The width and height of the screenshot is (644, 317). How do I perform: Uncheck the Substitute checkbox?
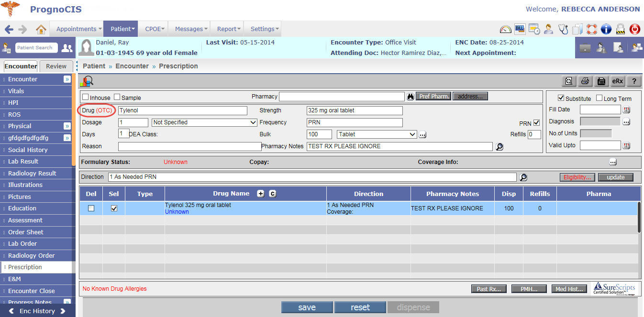[x=561, y=98]
